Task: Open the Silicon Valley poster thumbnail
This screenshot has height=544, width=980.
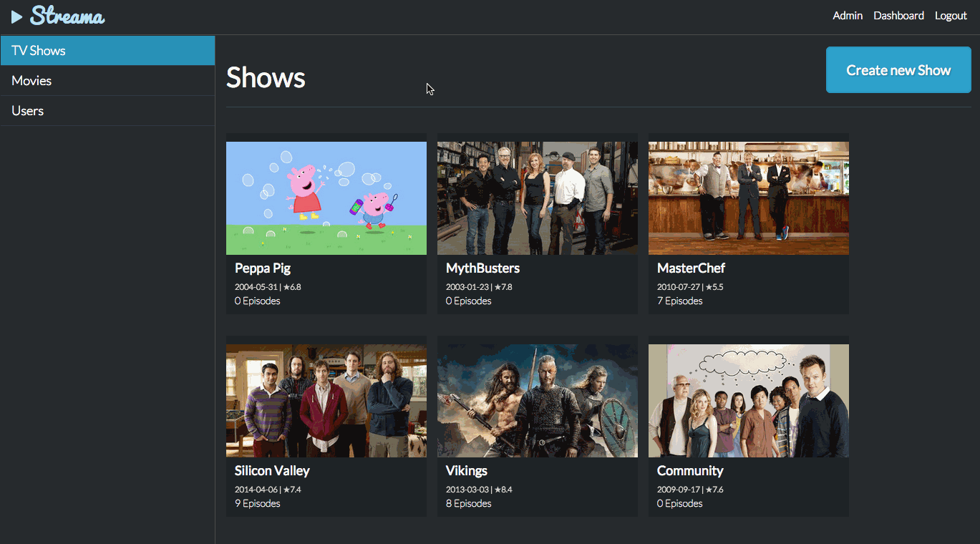Action: tap(326, 401)
